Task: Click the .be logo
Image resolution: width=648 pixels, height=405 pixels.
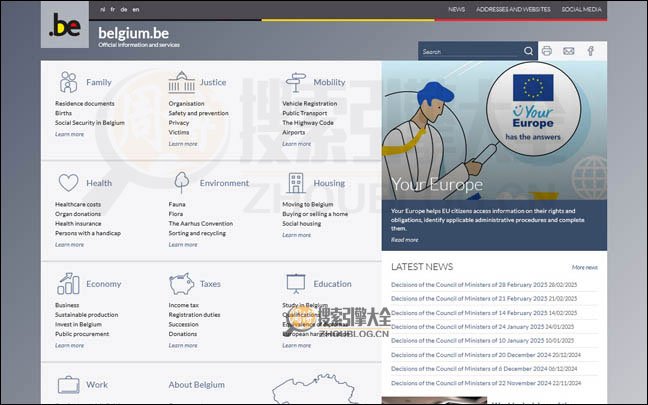Action: coord(65,24)
